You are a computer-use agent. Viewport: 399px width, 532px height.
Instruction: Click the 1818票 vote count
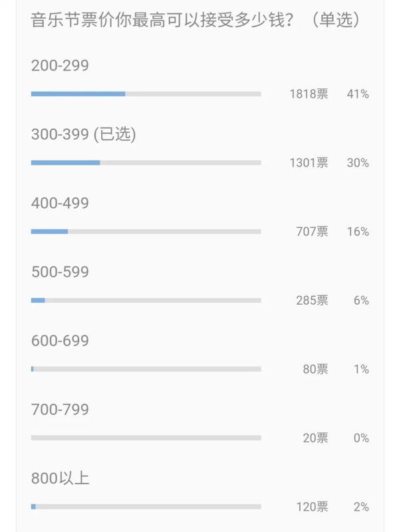[309, 94]
